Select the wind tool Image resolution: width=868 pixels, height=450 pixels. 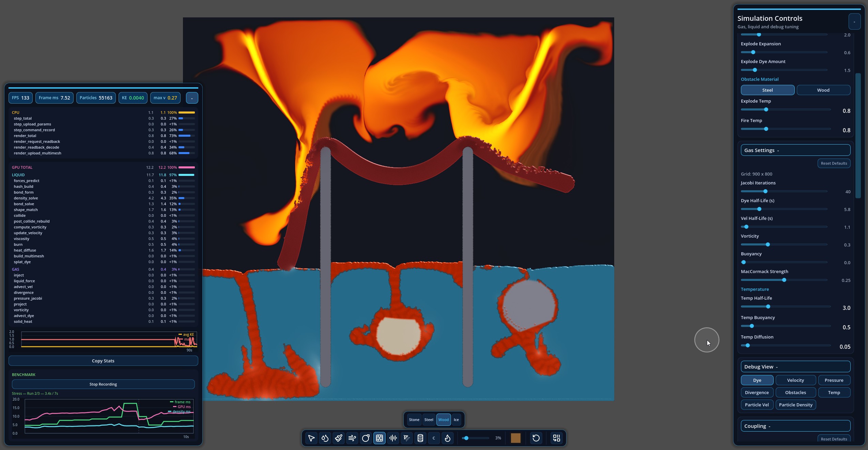352,438
